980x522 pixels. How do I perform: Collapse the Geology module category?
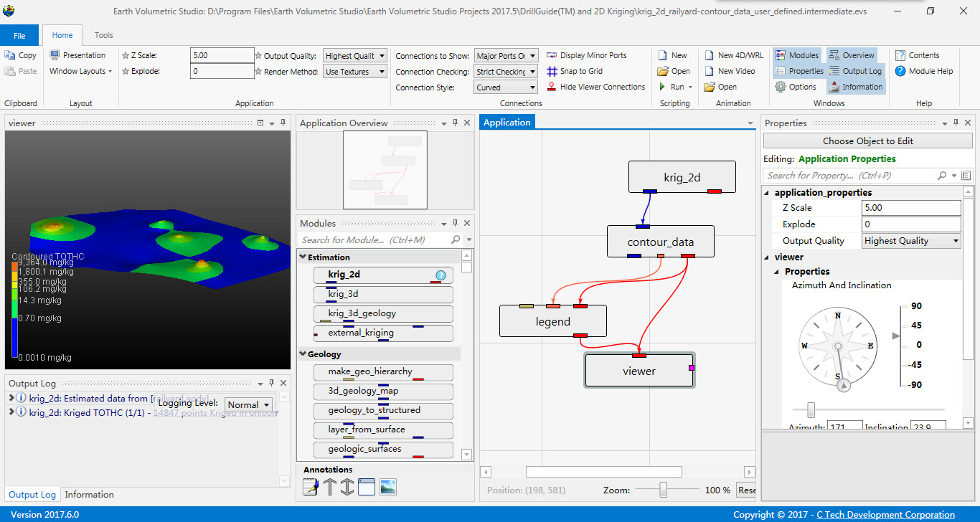click(x=303, y=354)
